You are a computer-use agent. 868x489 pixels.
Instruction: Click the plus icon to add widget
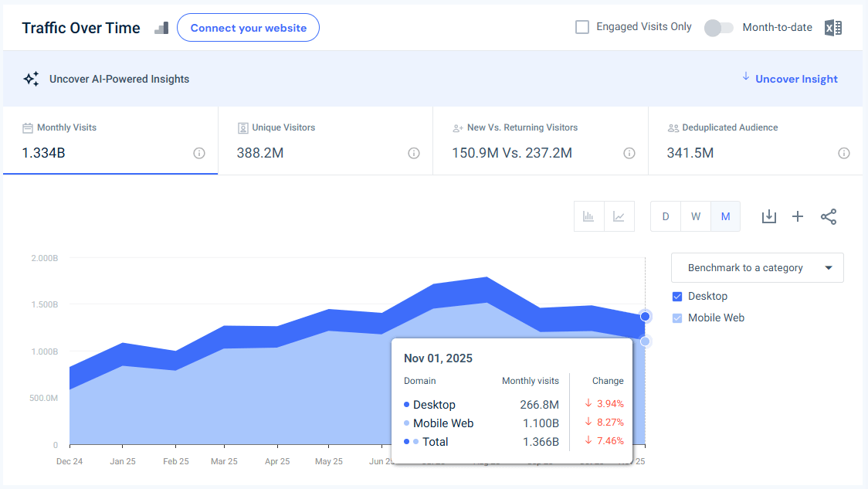pyautogui.click(x=798, y=216)
